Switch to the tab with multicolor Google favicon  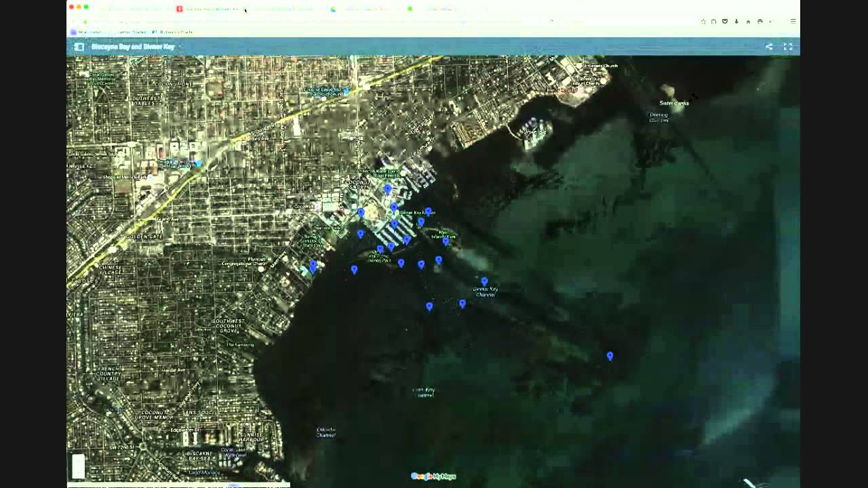tap(334, 9)
